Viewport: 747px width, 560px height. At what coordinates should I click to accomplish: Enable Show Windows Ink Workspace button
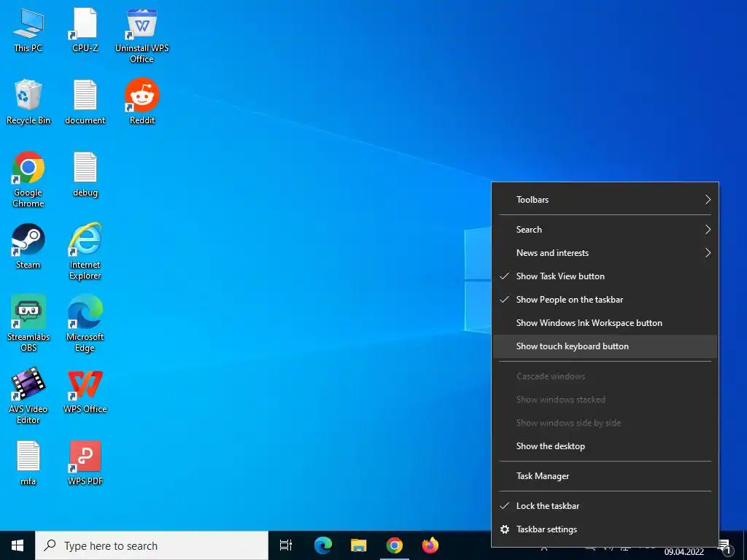(605, 323)
